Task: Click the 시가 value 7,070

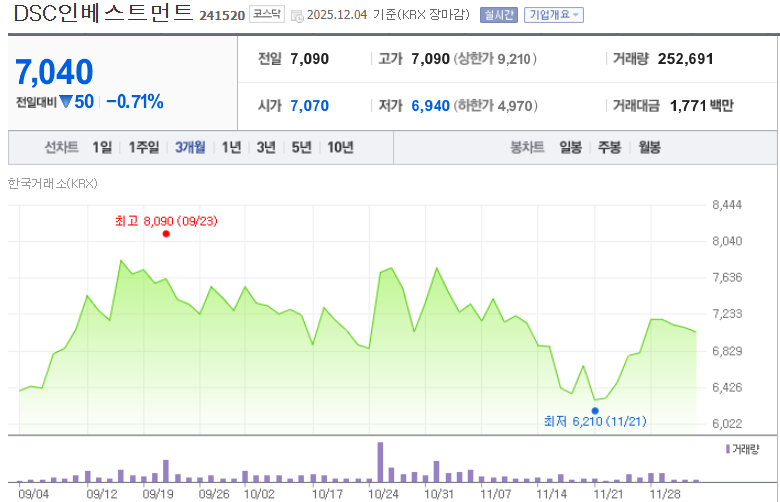Action: coord(309,106)
